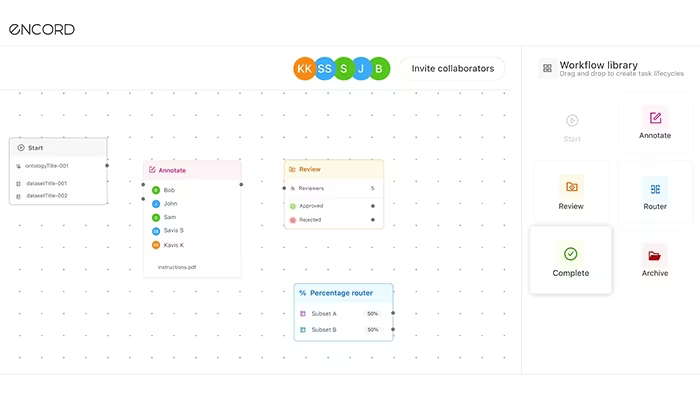The height and width of the screenshot is (400, 700).
Task: Click the B green collaborator avatar
Action: (379, 69)
